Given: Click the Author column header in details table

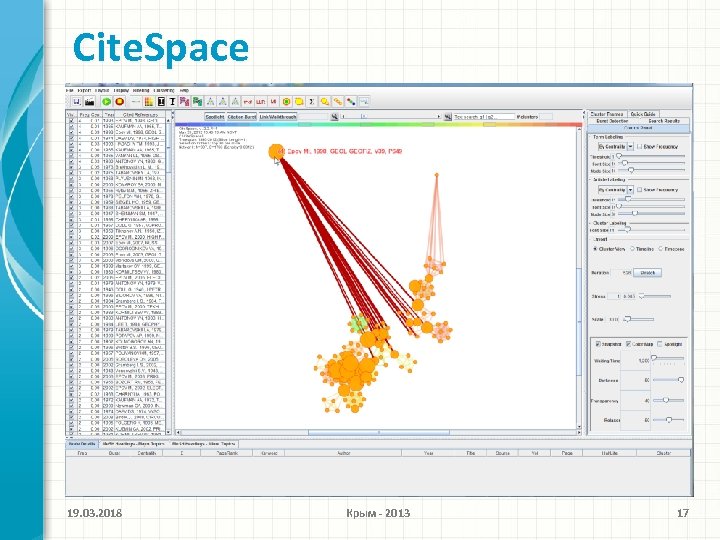Looking at the screenshot, I should [343, 453].
